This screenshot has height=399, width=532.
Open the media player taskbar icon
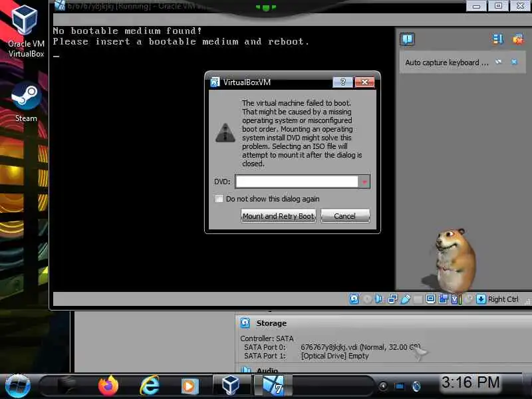(x=190, y=386)
